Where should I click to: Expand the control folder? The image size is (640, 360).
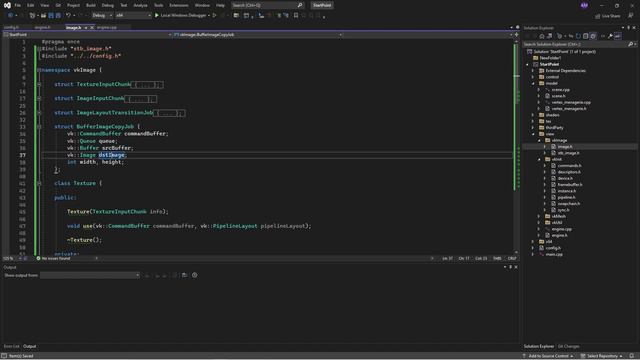click(533, 77)
